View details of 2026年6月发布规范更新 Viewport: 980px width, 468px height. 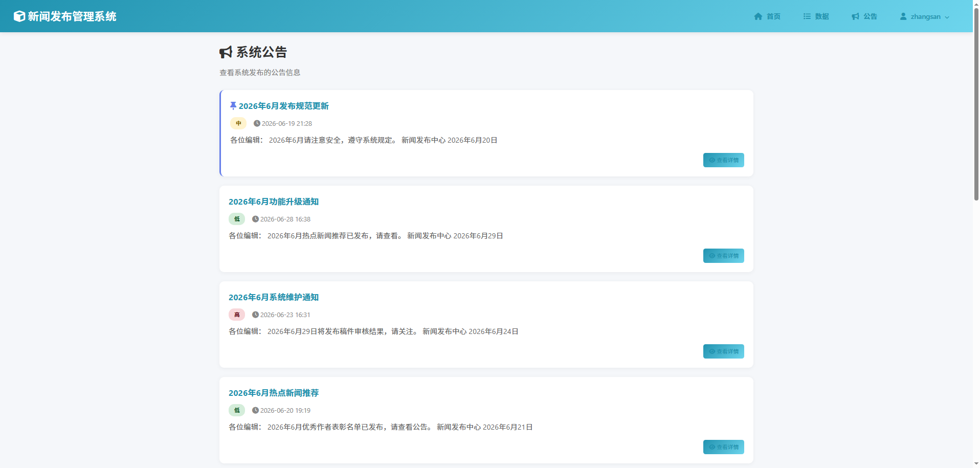(723, 160)
